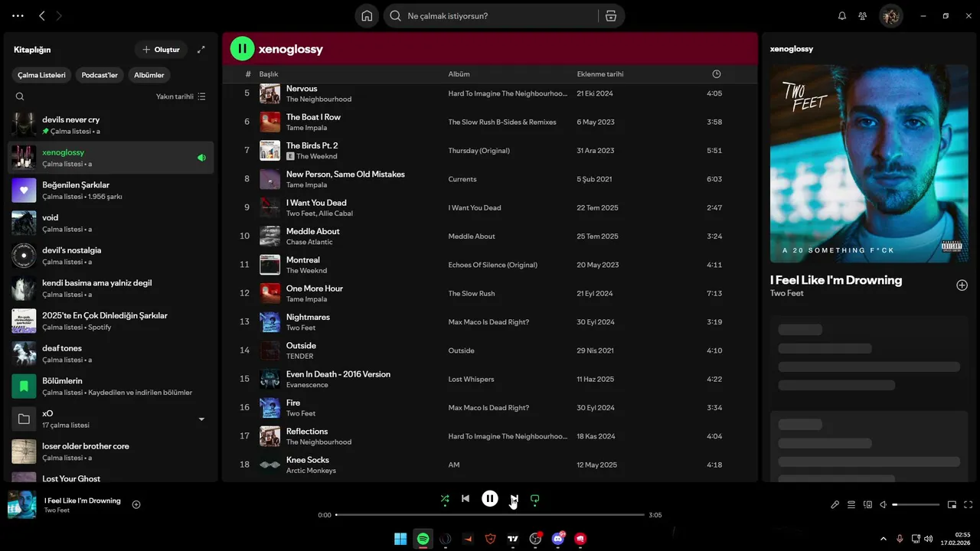Open the mini player
The width and height of the screenshot is (980, 551).
point(952,505)
